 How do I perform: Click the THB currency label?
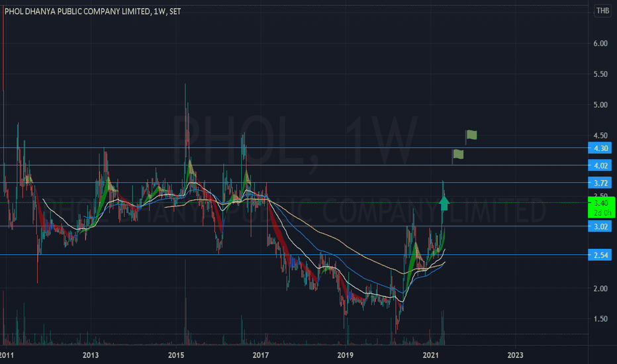602,11
